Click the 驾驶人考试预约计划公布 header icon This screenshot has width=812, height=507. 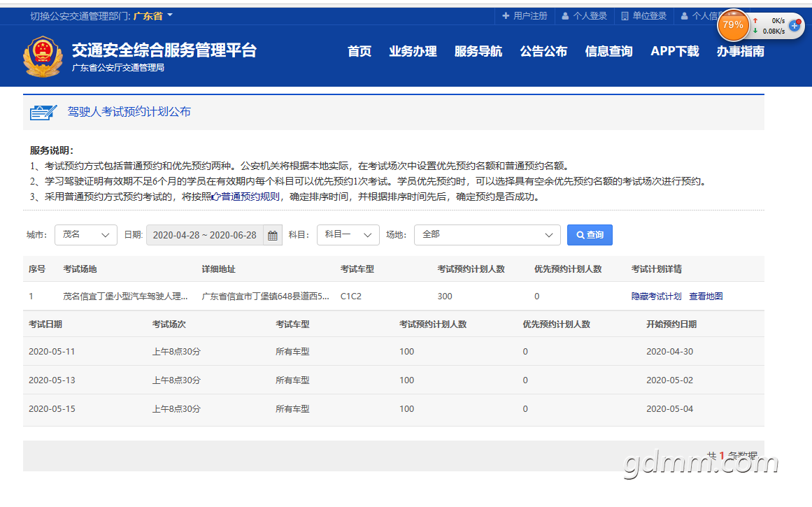pos(43,112)
